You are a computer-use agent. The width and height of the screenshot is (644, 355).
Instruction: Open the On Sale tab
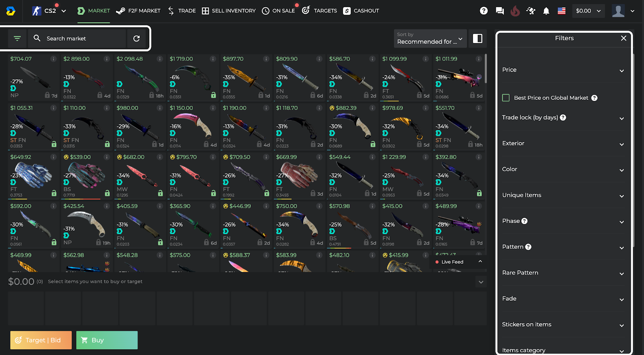tap(279, 11)
